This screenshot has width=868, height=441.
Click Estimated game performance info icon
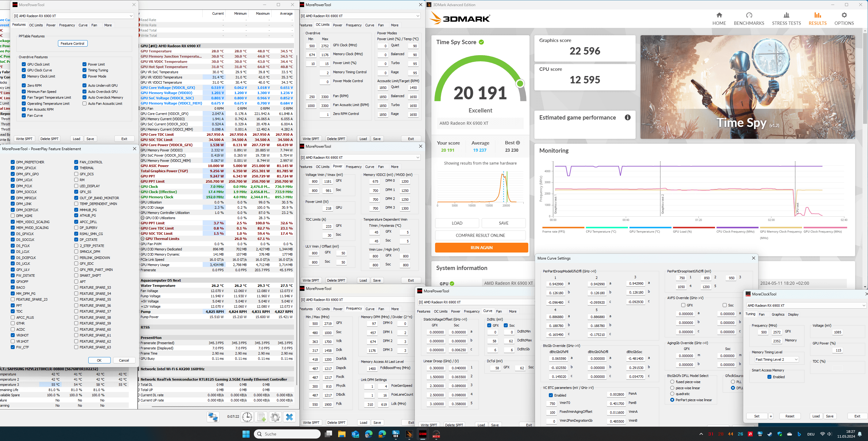(x=627, y=118)
